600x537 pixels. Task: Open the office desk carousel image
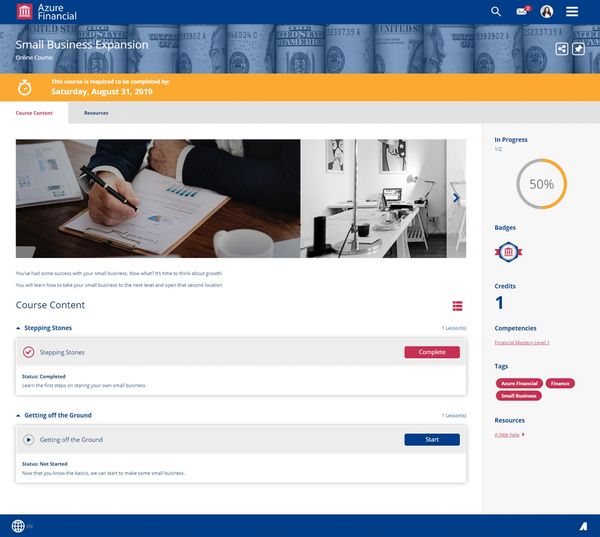click(x=373, y=198)
